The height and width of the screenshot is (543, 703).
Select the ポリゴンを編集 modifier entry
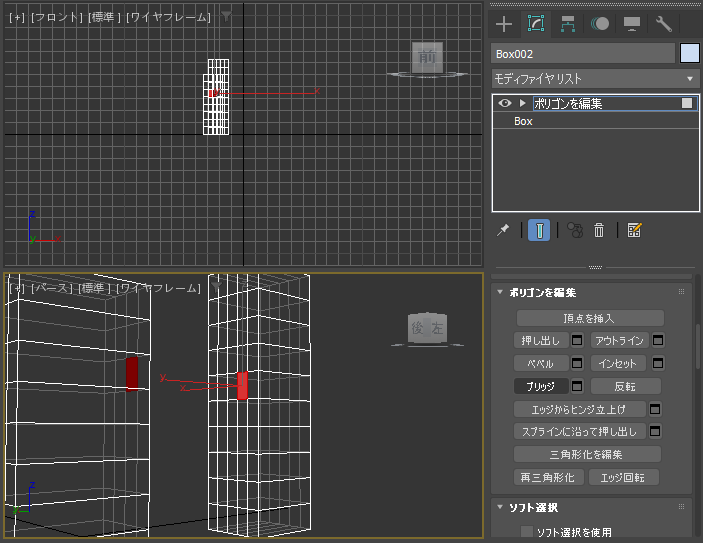point(607,104)
